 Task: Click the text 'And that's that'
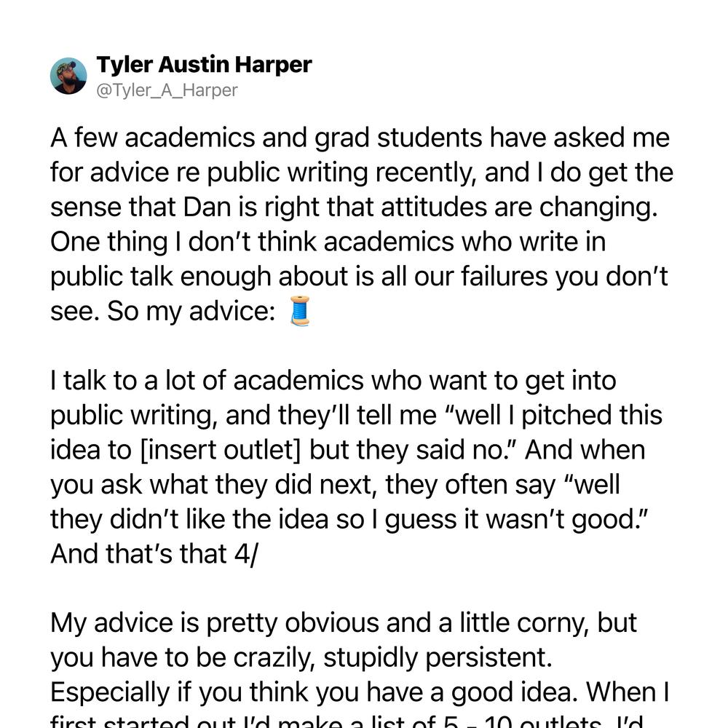(x=138, y=554)
